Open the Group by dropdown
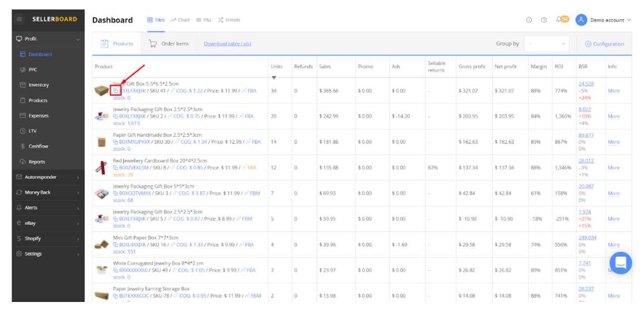 (x=547, y=43)
